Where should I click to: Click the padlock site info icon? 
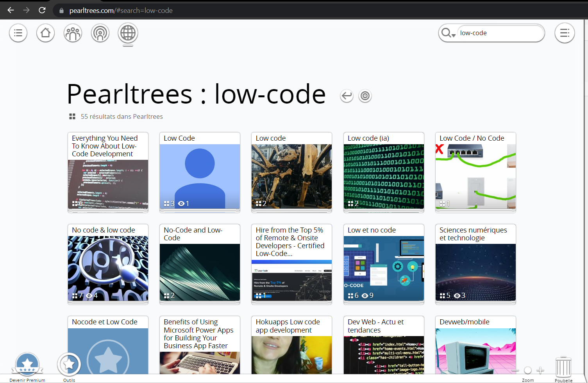pyautogui.click(x=61, y=11)
